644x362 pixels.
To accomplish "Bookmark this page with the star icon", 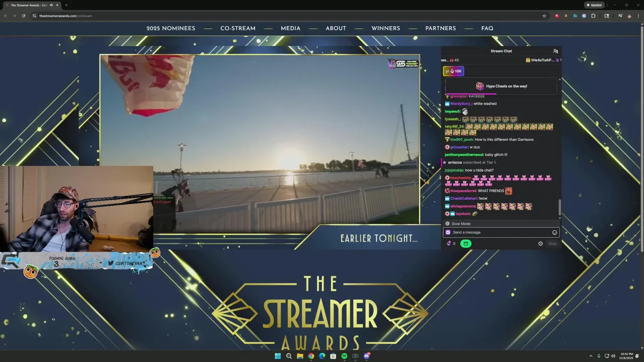I will click(544, 16).
